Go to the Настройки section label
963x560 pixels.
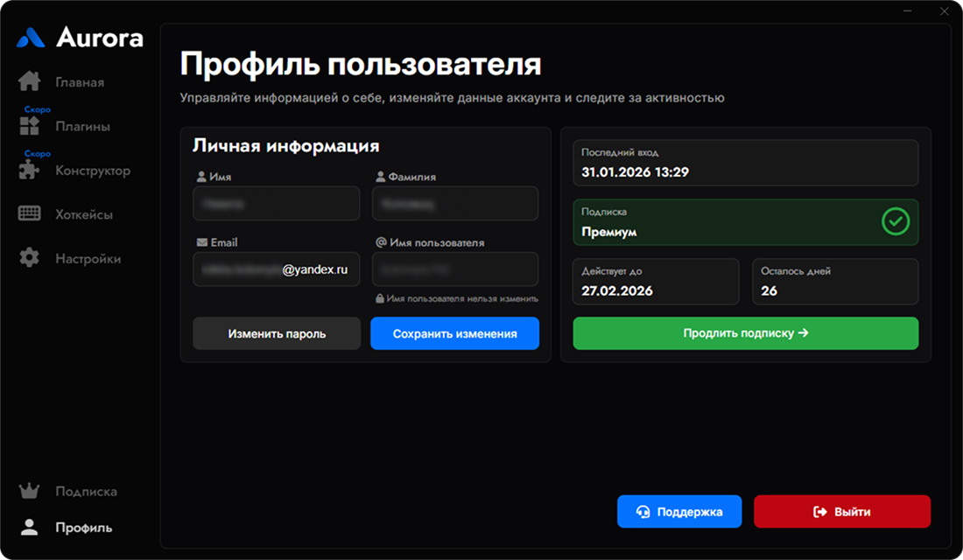click(x=88, y=259)
